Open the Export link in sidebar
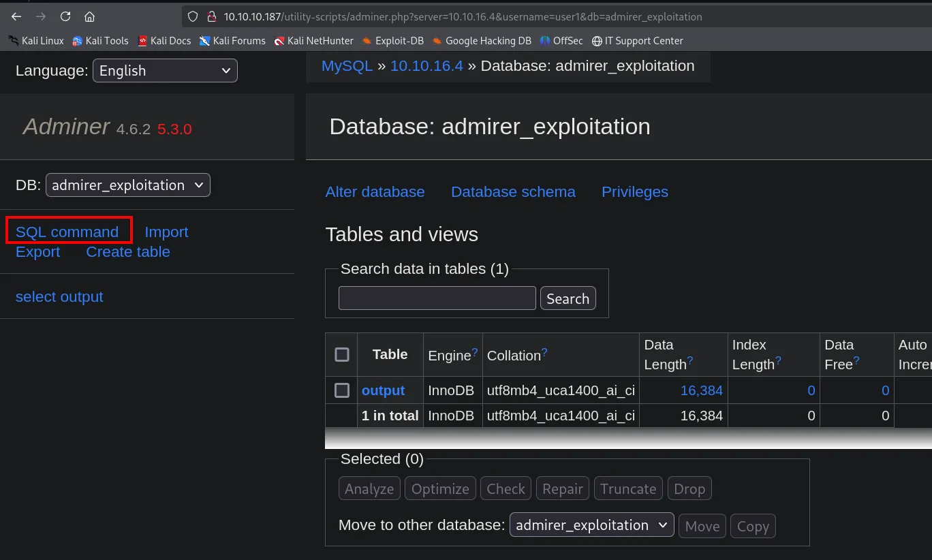The height and width of the screenshot is (560, 932). (37, 252)
